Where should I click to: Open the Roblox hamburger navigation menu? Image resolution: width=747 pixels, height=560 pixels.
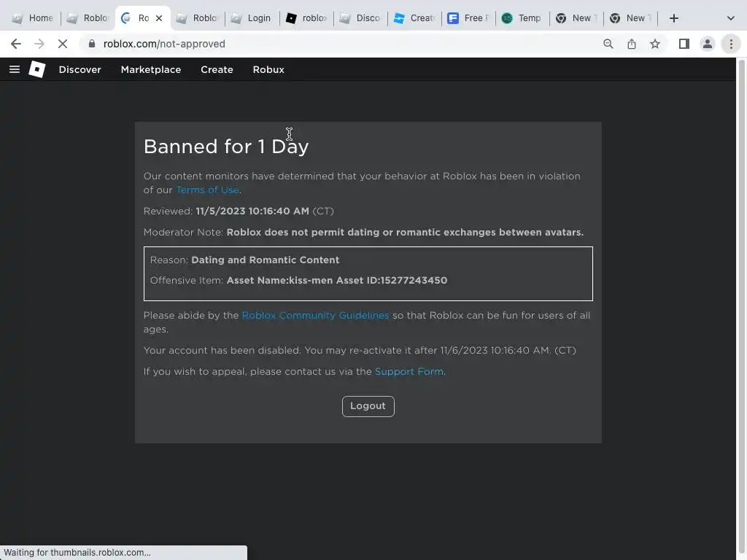pos(15,69)
